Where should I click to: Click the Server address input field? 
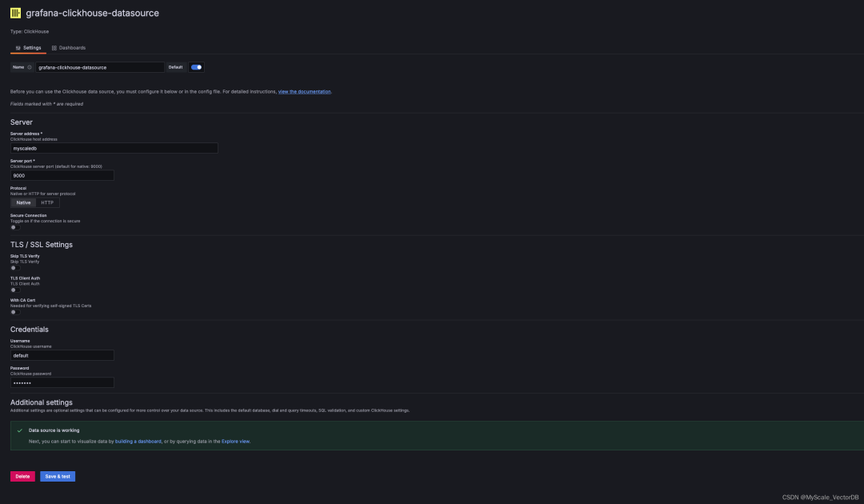[x=114, y=148]
